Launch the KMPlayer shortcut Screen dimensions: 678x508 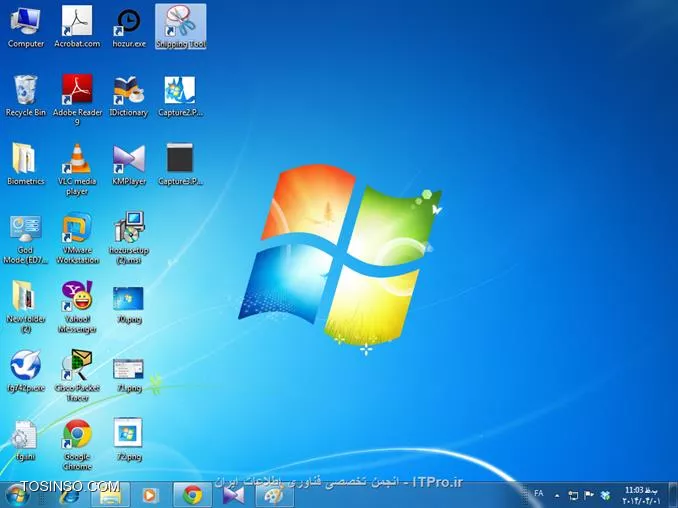(129, 165)
